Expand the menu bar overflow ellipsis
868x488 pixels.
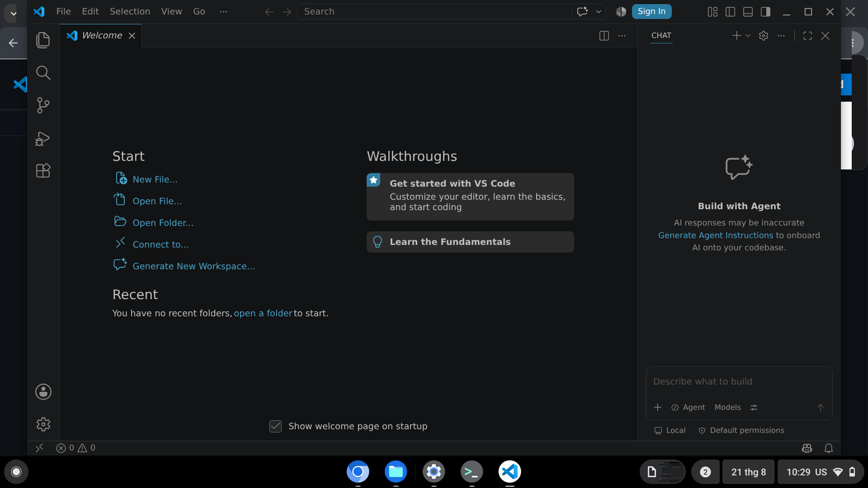(223, 12)
